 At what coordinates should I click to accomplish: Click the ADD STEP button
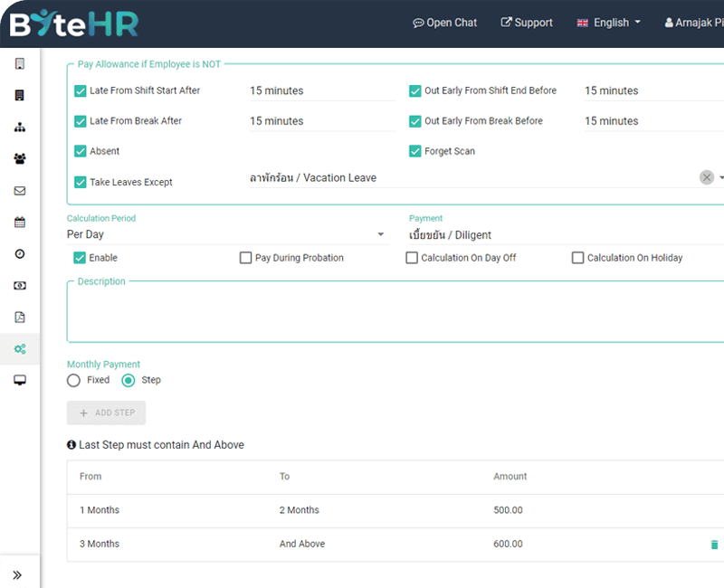[x=106, y=413]
